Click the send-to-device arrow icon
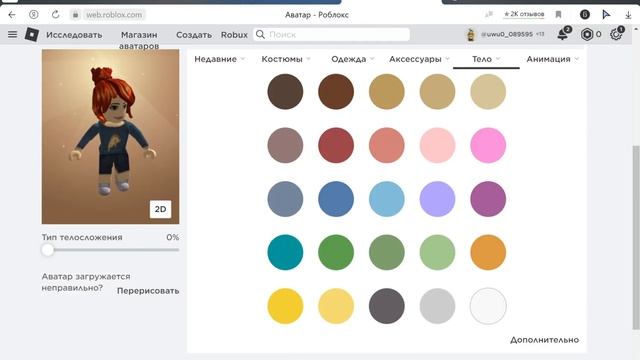640x360 pixels. (x=606, y=15)
